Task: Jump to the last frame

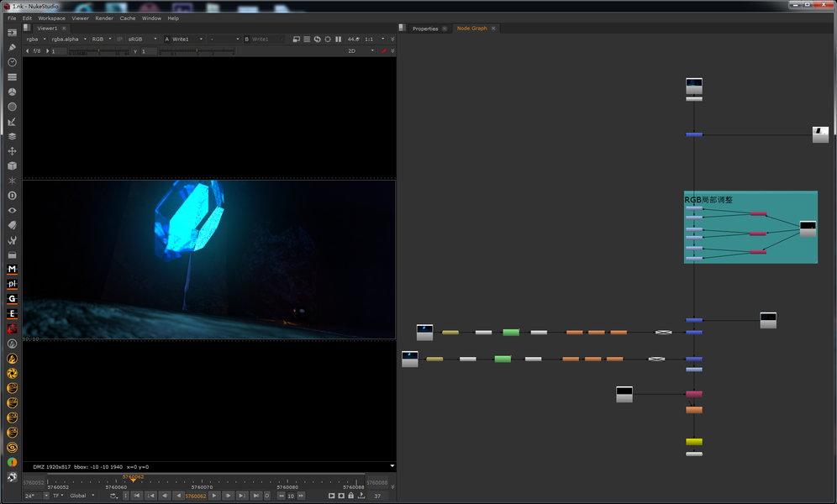Action: 255,496
